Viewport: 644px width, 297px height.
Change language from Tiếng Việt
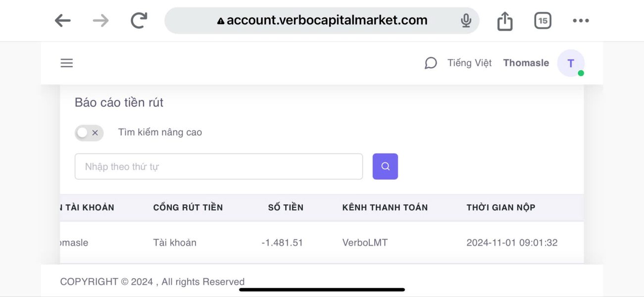pyautogui.click(x=469, y=63)
